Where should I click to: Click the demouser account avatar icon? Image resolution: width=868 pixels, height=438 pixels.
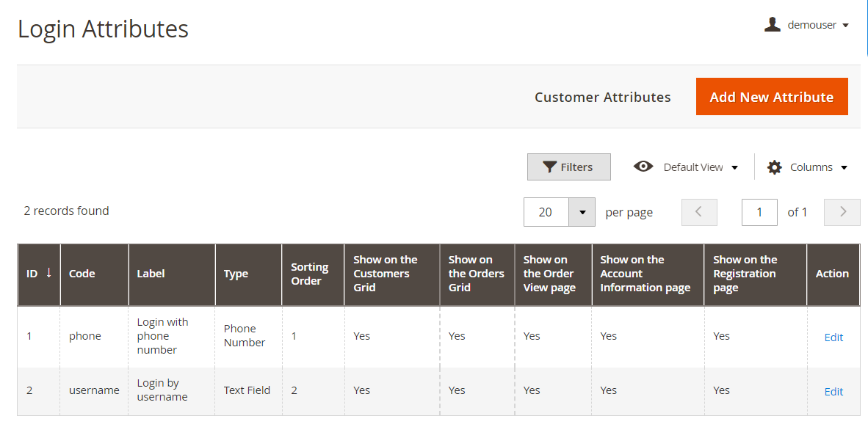[x=772, y=25]
